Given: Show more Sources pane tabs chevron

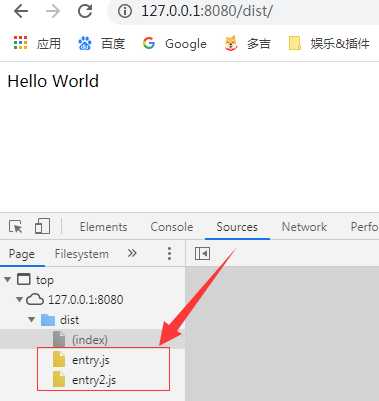Looking at the screenshot, I should [x=132, y=253].
